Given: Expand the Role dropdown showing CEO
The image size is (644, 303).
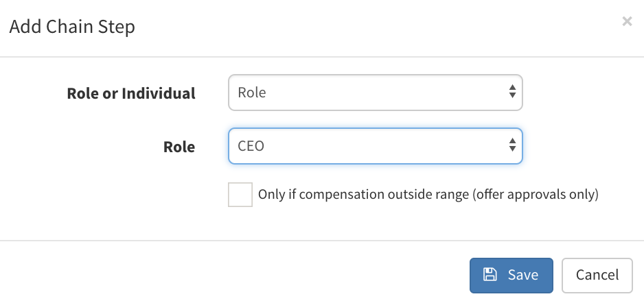Looking at the screenshot, I should click(375, 146).
